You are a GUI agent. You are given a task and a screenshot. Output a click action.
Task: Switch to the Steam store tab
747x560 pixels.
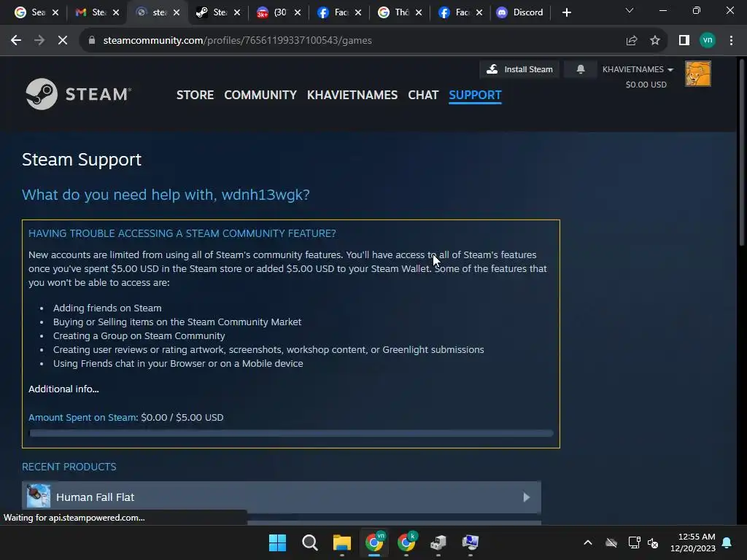point(219,13)
